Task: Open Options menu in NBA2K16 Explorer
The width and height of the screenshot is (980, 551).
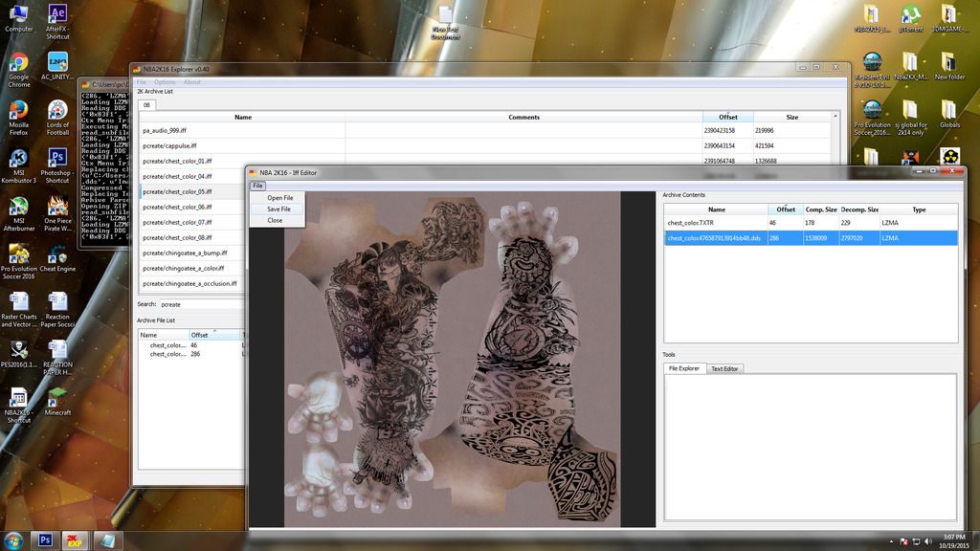Action: (165, 82)
